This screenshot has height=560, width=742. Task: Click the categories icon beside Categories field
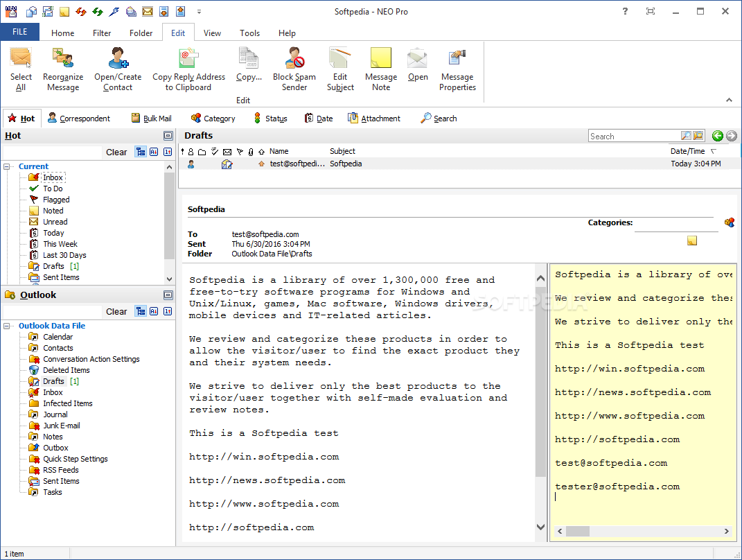[730, 222]
